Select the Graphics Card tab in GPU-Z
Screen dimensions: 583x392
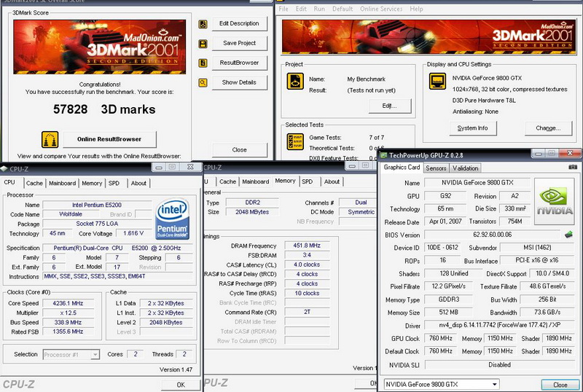click(402, 168)
